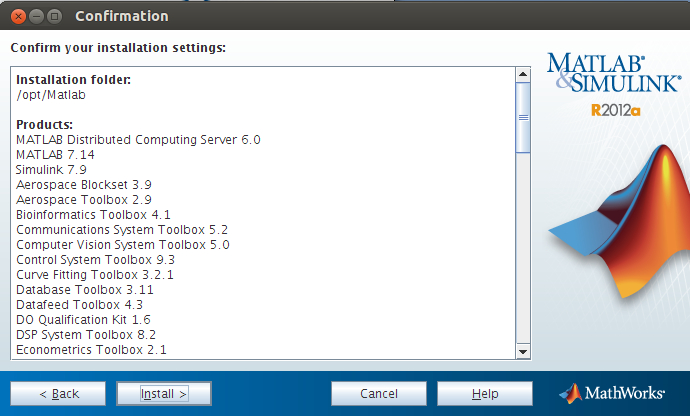Click the R2012a release label

615,110
